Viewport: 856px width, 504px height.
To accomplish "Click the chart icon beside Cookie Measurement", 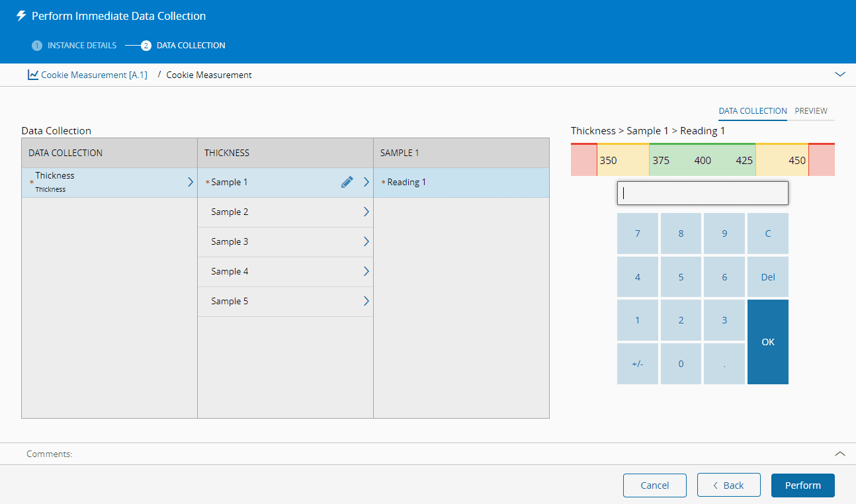I will (32, 75).
